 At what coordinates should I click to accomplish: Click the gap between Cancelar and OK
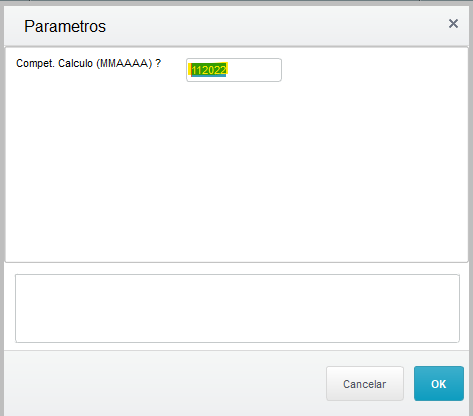pos(409,384)
